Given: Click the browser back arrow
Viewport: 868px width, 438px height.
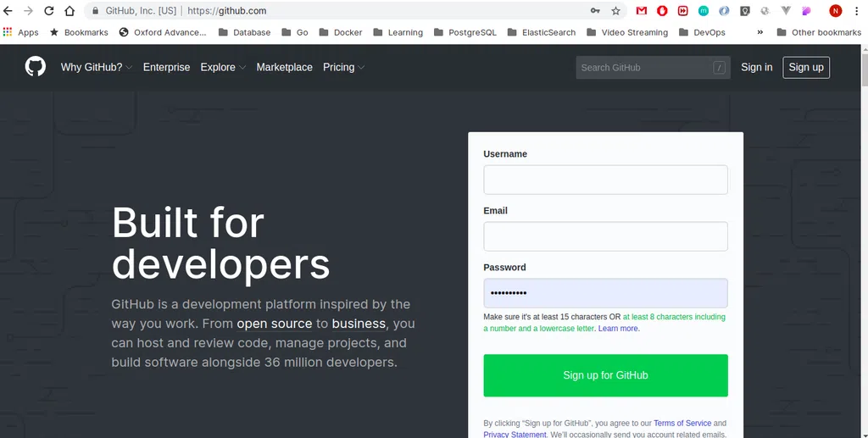Looking at the screenshot, I should click(8, 10).
